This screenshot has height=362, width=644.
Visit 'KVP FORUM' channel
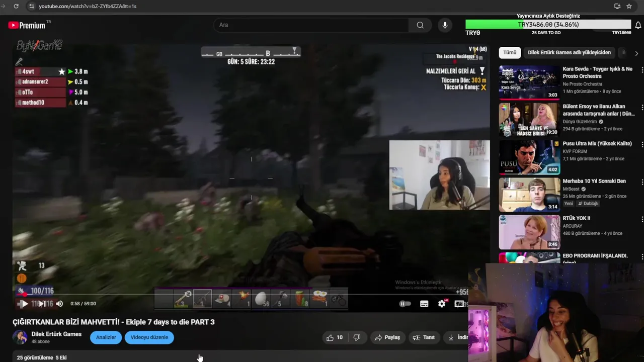click(x=575, y=151)
